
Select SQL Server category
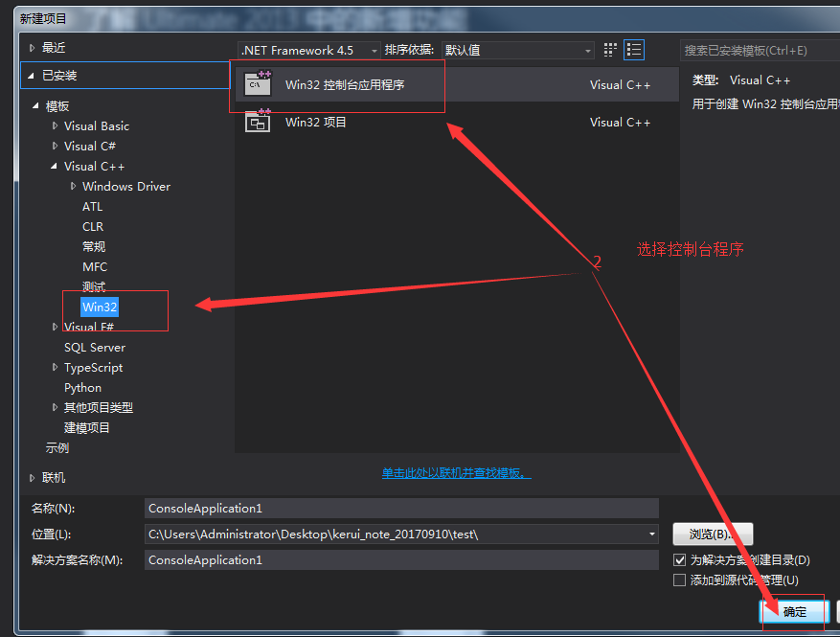pyautogui.click(x=95, y=347)
